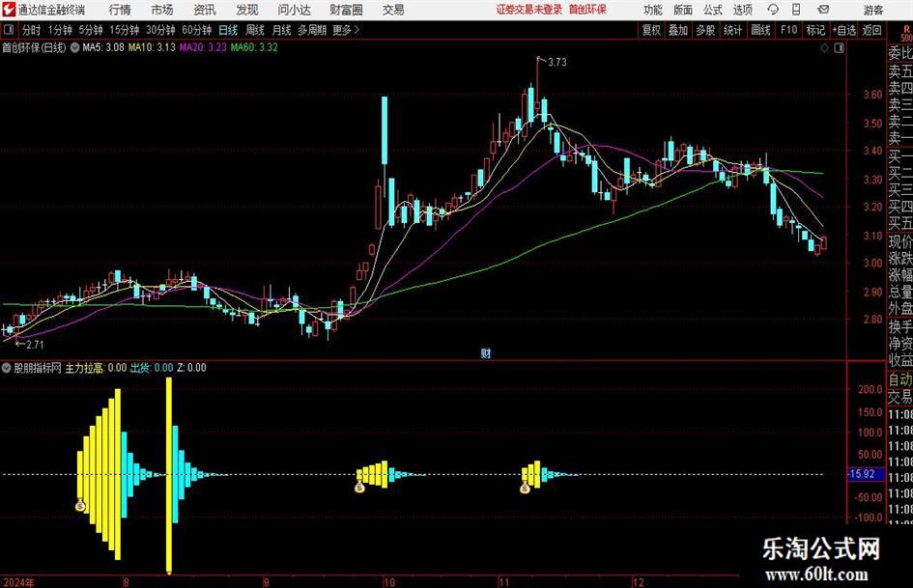The width and height of the screenshot is (913, 588).
Task: Click the 财 marker on the chart
Action: 486,353
